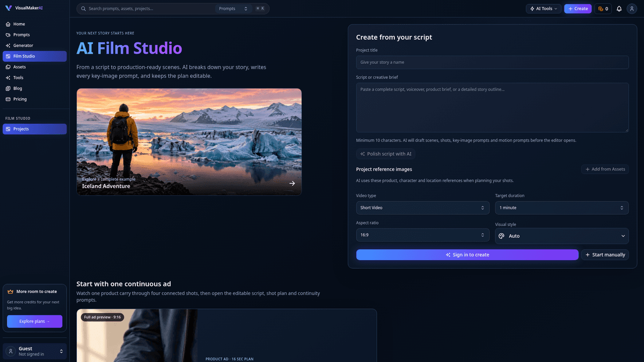644x362 pixels.
Task: Click Sign in to create button
Action: click(467, 255)
